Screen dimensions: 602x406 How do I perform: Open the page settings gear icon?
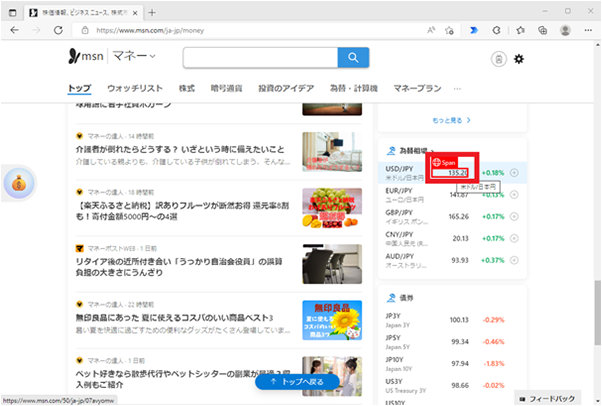click(519, 59)
